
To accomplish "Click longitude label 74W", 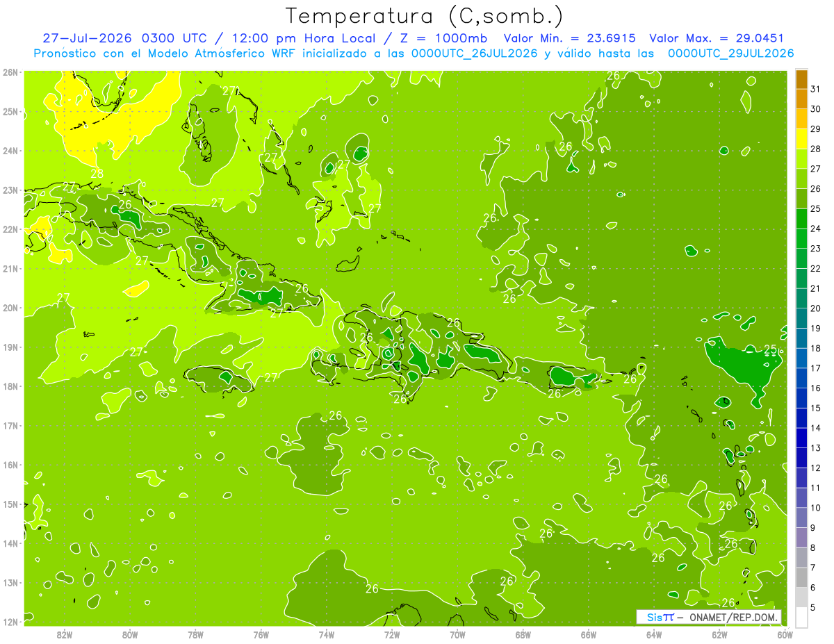I will pos(327,634).
